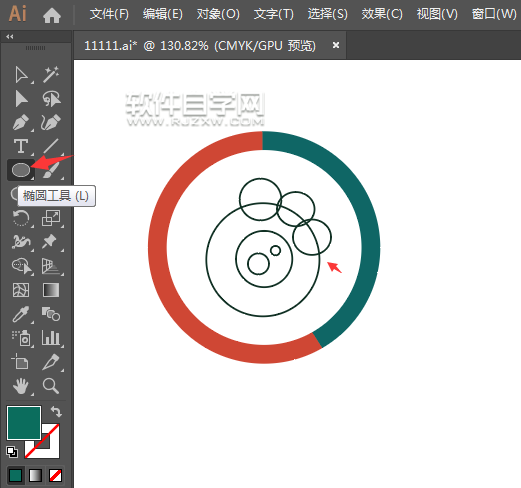Viewport: 521px width, 488px height.
Task: Select the Type tool
Action: pyautogui.click(x=21, y=146)
